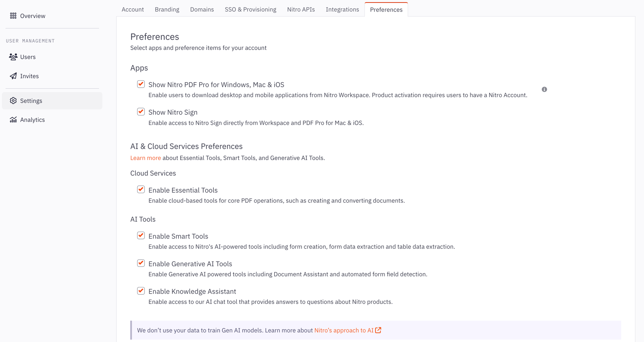This screenshot has height=342, width=644.
Task: Follow the Learn more link
Action: [x=145, y=158]
